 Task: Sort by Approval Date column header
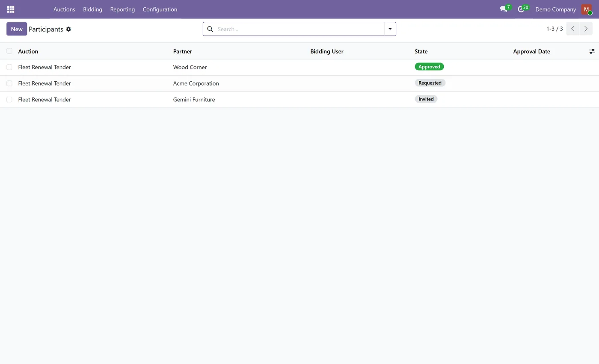point(531,51)
